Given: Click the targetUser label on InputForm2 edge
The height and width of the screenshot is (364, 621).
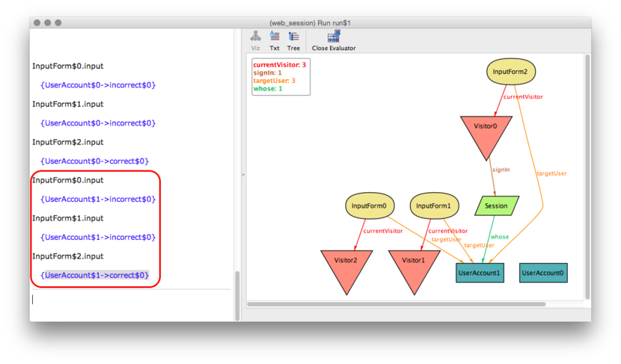Looking at the screenshot, I should [x=551, y=173].
